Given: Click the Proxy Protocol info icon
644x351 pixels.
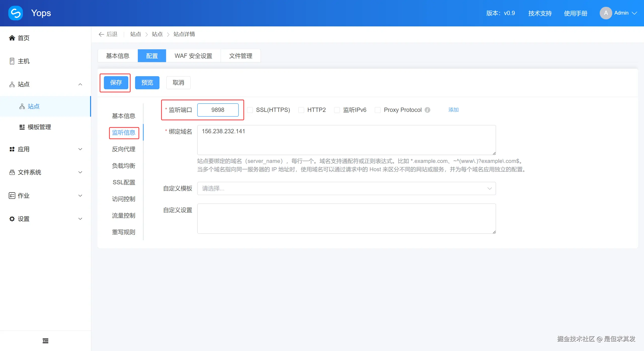Looking at the screenshot, I should 427,110.
